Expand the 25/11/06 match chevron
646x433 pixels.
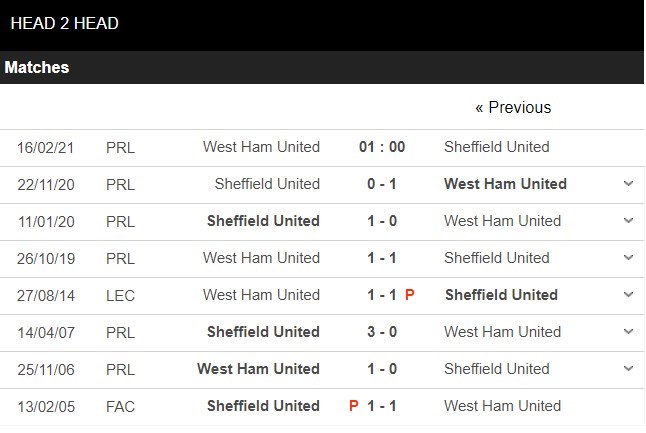click(628, 369)
